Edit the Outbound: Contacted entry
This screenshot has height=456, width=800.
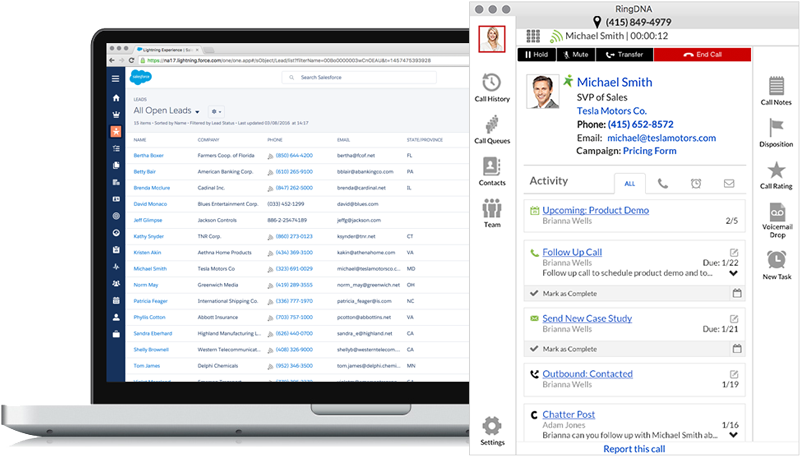pyautogui.click(x=734, y=374)
